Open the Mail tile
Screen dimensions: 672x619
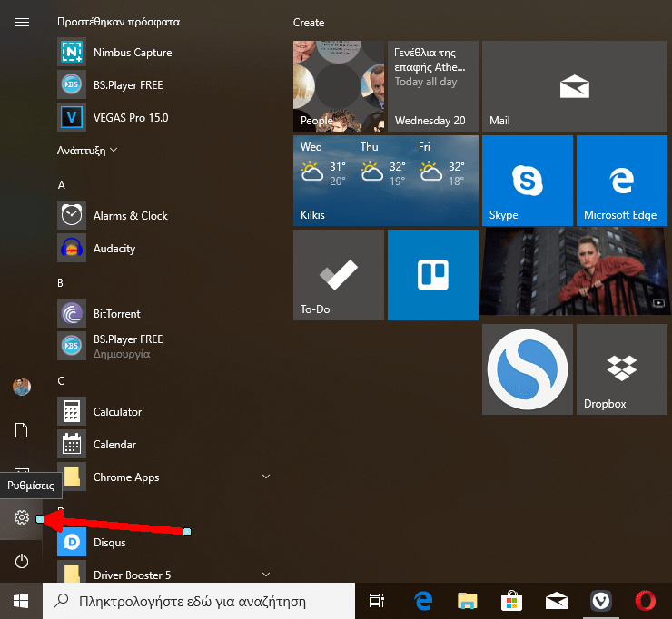(x=575, y=86)
